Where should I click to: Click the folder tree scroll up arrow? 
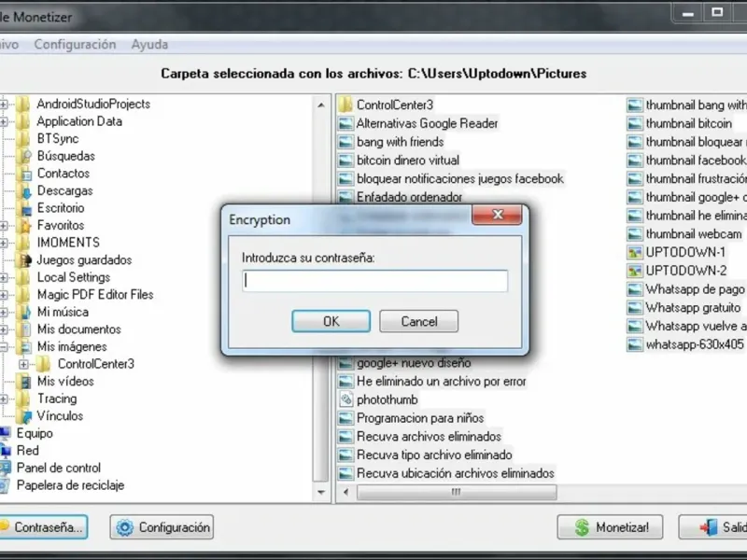click(x=320, y=105)
